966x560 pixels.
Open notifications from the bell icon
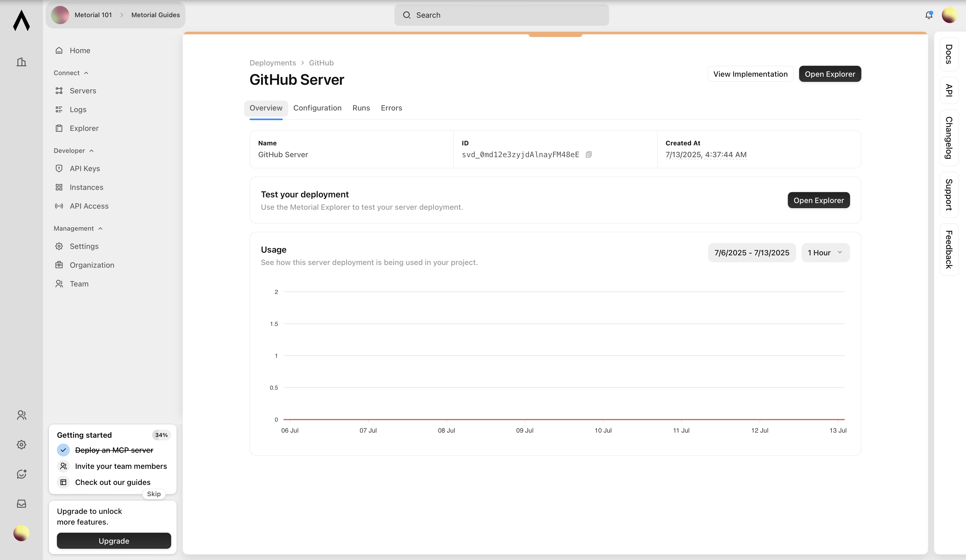click(x=929, y=15)
